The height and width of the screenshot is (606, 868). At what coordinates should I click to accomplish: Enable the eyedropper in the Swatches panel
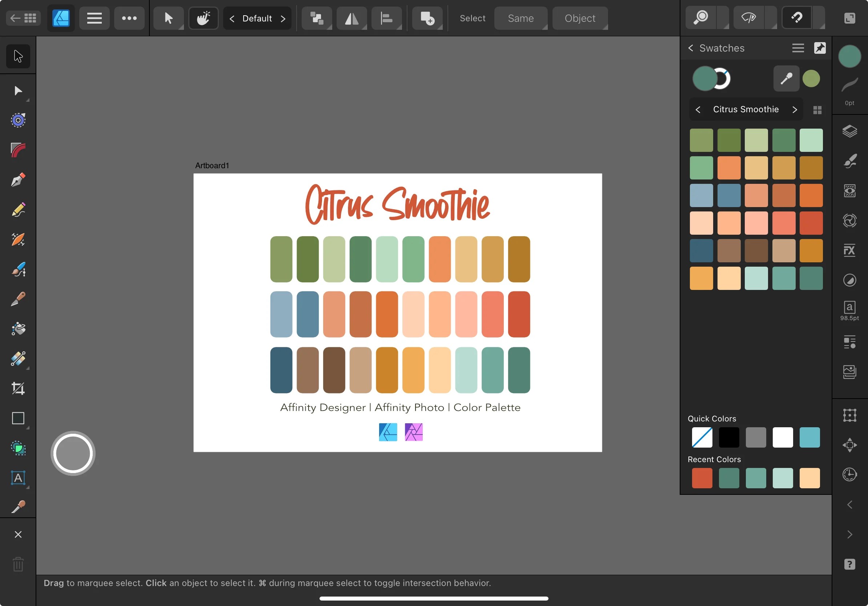tap(785, 78)
